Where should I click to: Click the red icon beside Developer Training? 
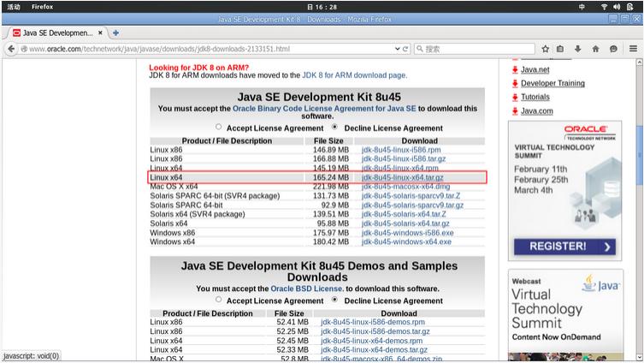[x=515, y=83]
